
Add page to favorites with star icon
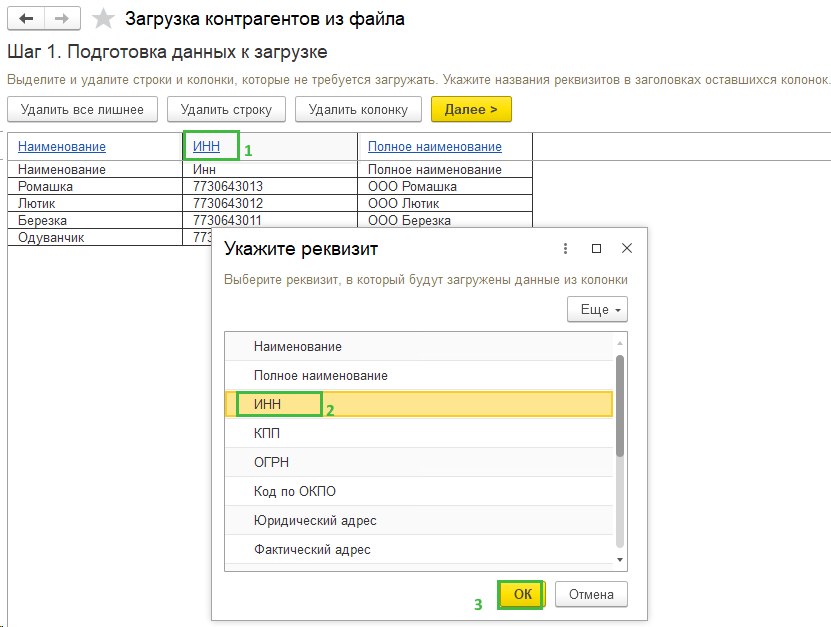coord(103,19)
